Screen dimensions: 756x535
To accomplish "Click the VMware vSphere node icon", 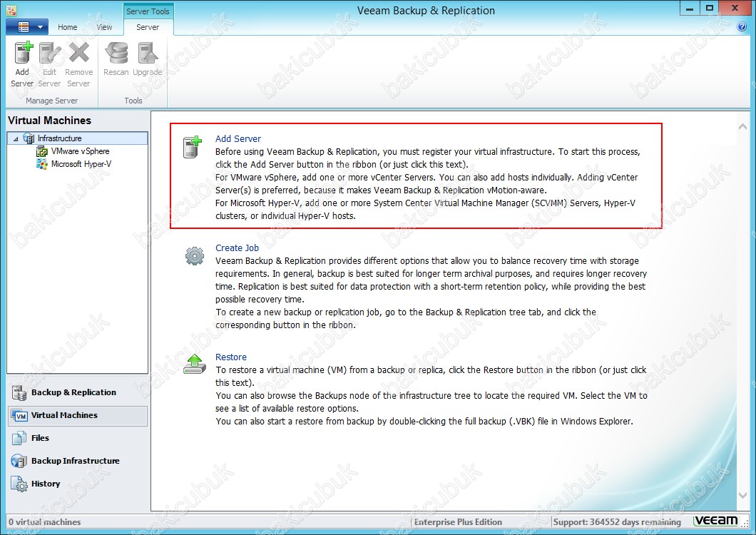I will tap(42, 151).
